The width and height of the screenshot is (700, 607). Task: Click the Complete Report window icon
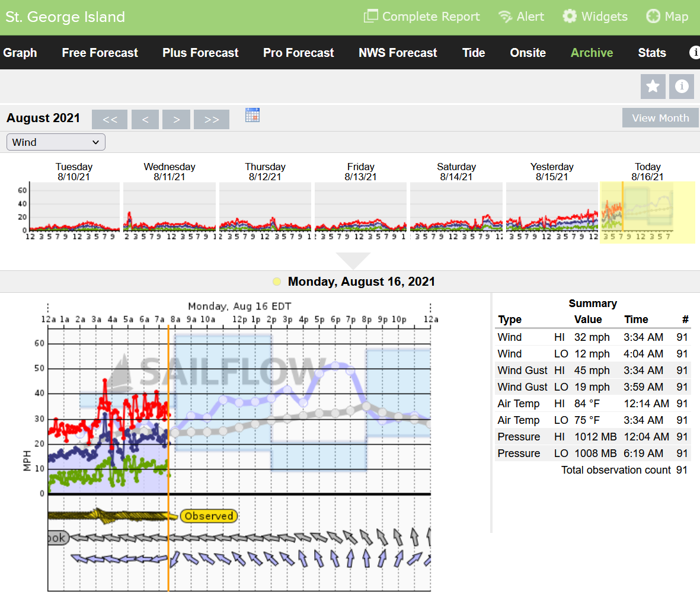pyautogui.click(x=370, y=16)
